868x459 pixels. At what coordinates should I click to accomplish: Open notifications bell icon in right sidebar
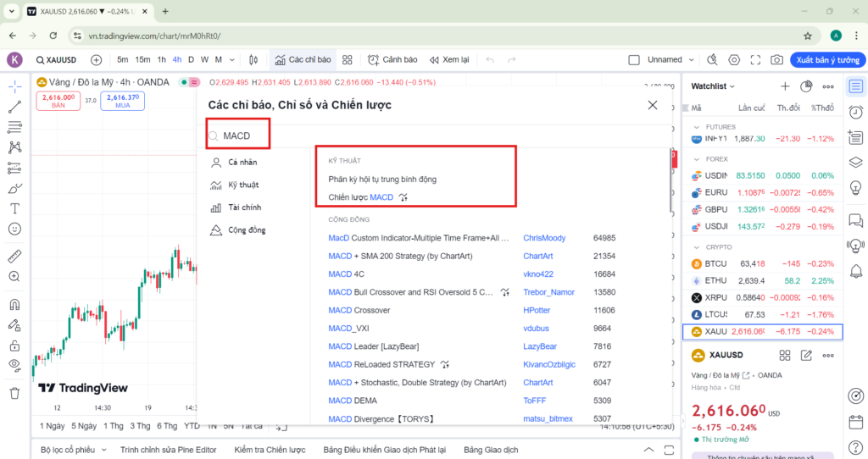tap(856, 271)
